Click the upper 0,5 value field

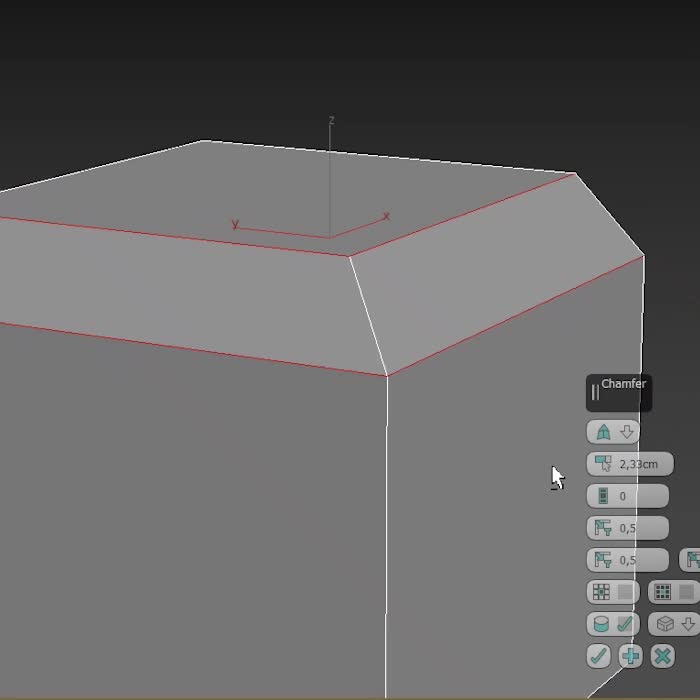[627, 528]
